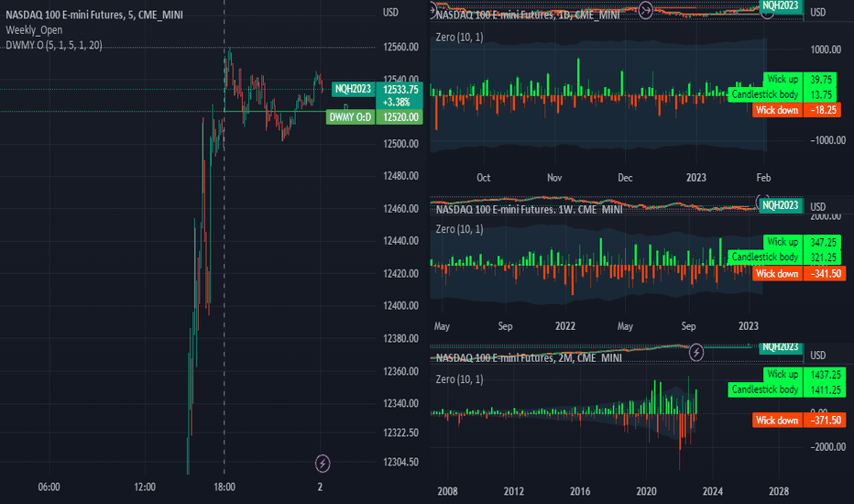Click the 1411.25 candlestick body value
854x504 pixels.
pyautogui.click(x=825, y=389)
